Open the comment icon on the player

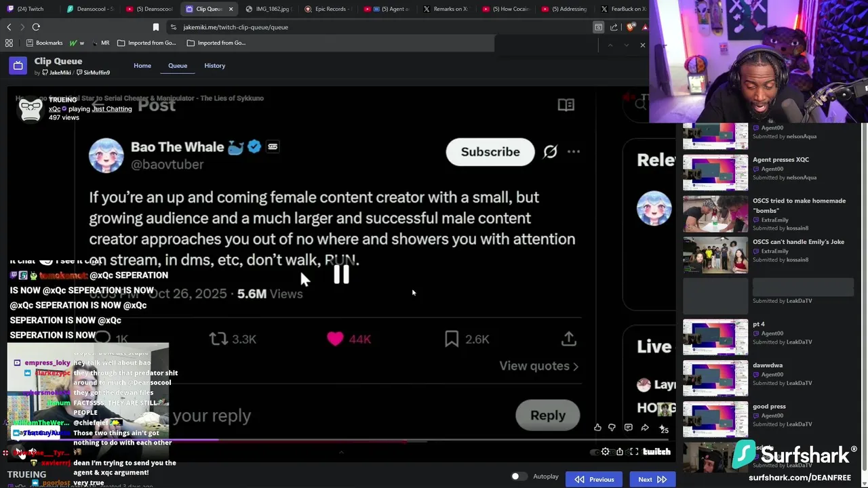click(629, 428)
